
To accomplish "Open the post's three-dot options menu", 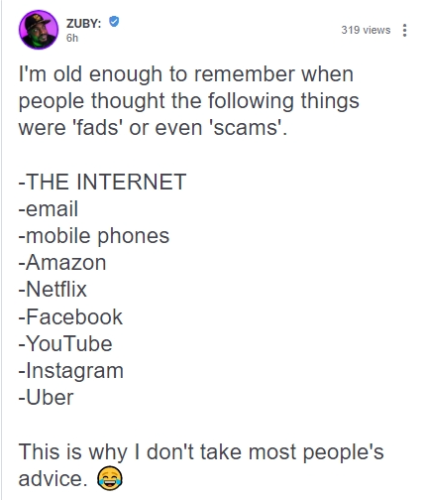I will 404,30.
